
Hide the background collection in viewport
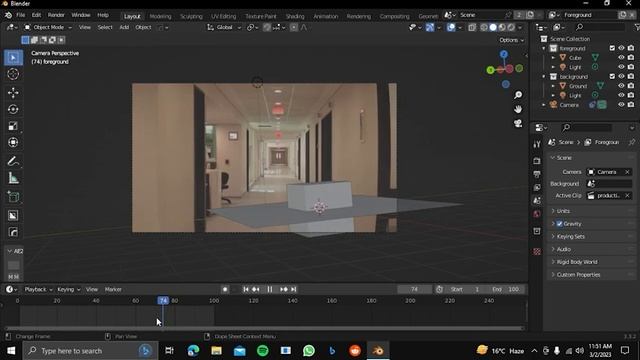click(621, 76)
